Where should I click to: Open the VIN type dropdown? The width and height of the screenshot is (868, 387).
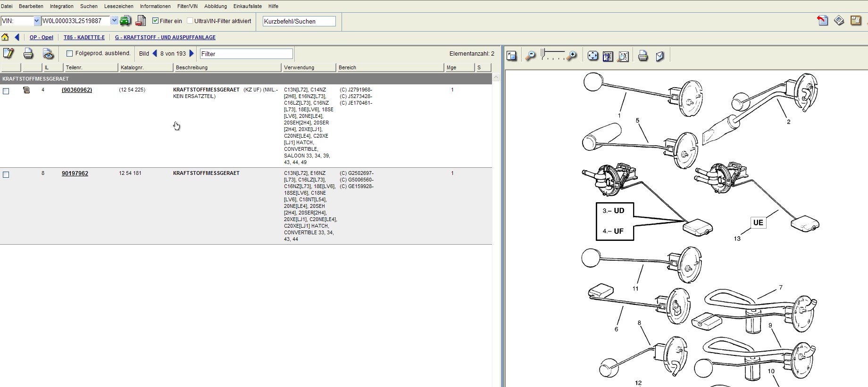click(x=37, y=21)
